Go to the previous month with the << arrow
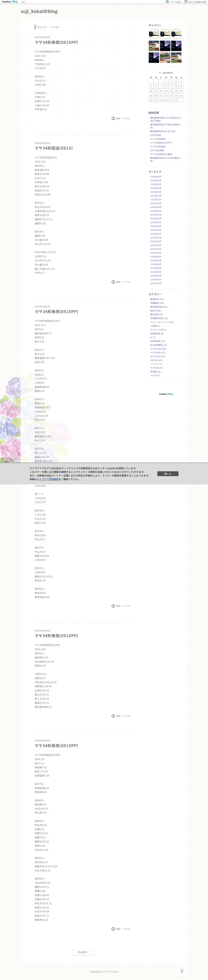208x980 pixels. [160, 73]
